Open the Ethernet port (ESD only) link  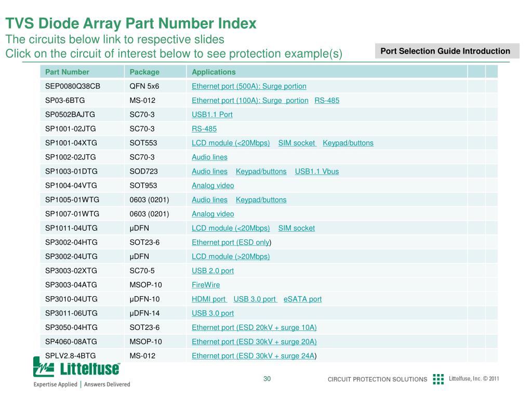coord(231,243)
